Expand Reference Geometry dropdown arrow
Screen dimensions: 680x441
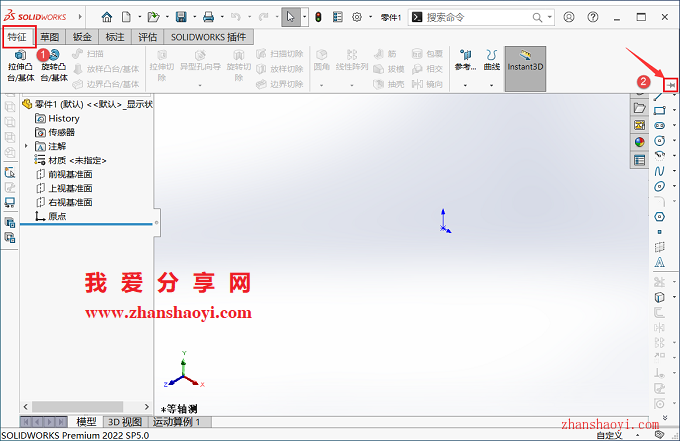[465, 85]
